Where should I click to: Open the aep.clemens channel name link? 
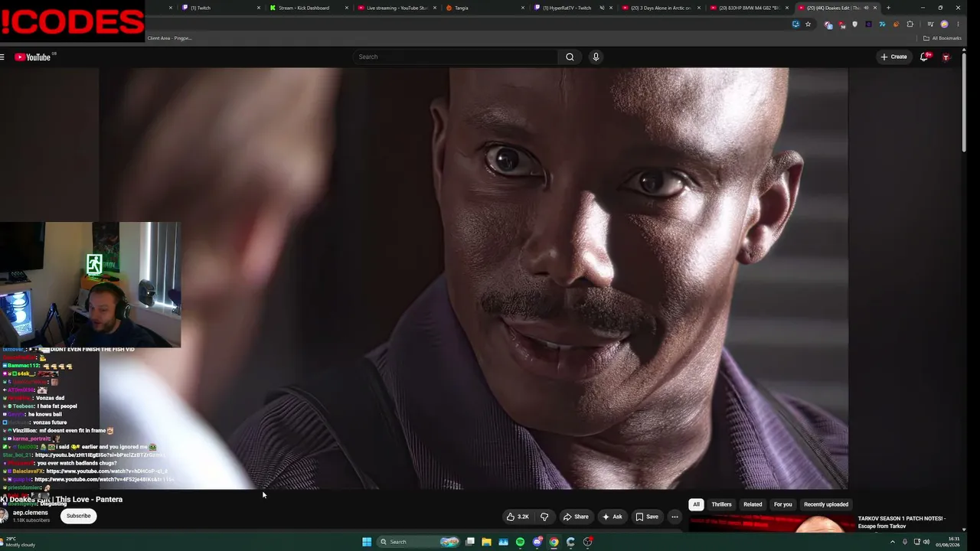[x=30, y=513]
